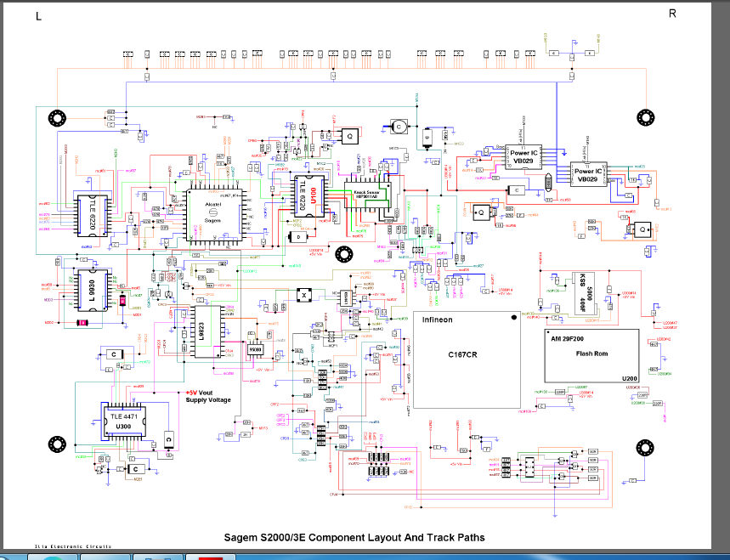This screenshot has height=560, width=730.
Task: Click the Alcatel Sagem processor chip
Action: click(x=213, y=215)
